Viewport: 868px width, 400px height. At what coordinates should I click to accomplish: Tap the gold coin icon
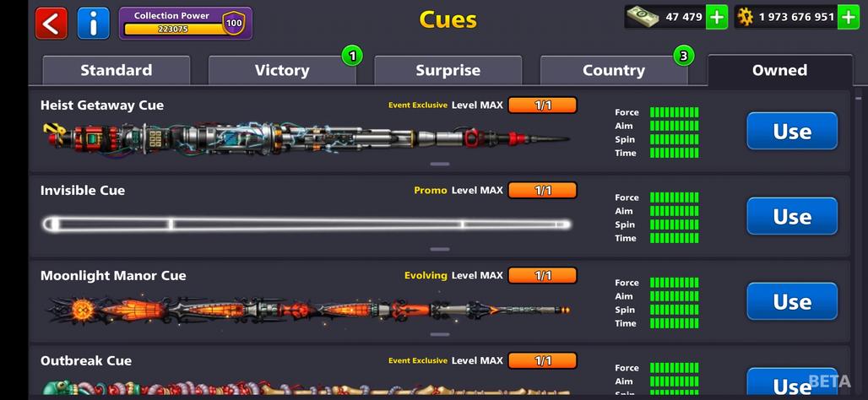click(746, 18)
